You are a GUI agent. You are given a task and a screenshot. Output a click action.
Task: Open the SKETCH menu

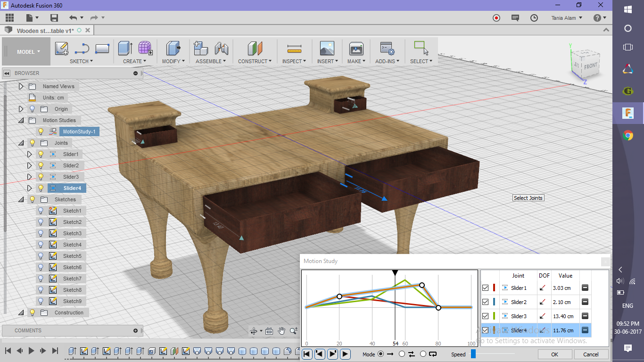81,61
